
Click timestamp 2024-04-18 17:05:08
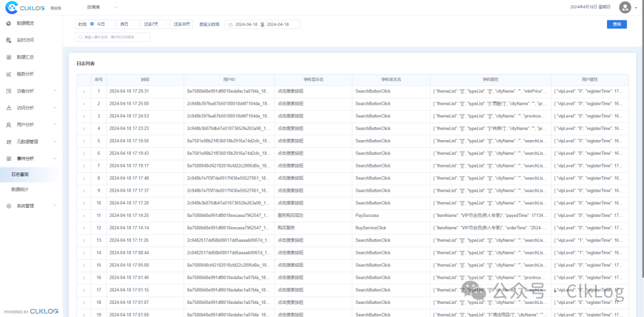[x=129, y=265]
